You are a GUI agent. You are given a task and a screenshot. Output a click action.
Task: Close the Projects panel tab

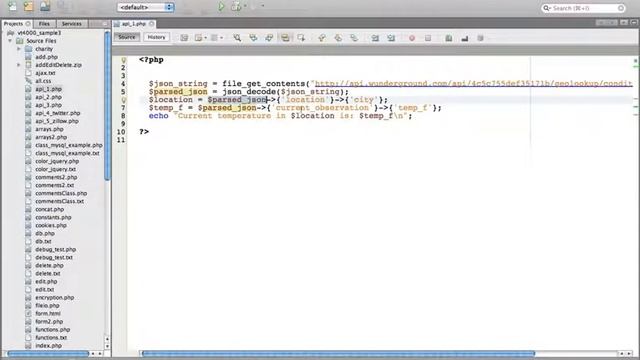pyautogui.click(x=28, y=24)
